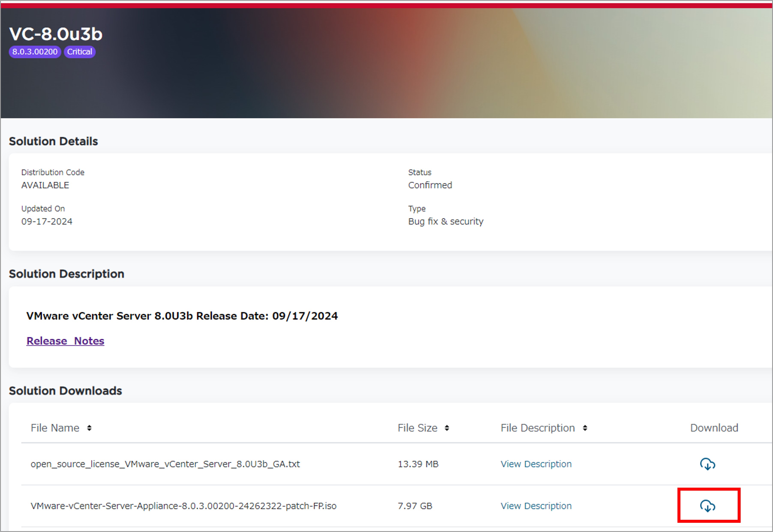Select the Updated On date 09-17-2024
The height and width of the screenshot is (532, 773).
point(47,222)
